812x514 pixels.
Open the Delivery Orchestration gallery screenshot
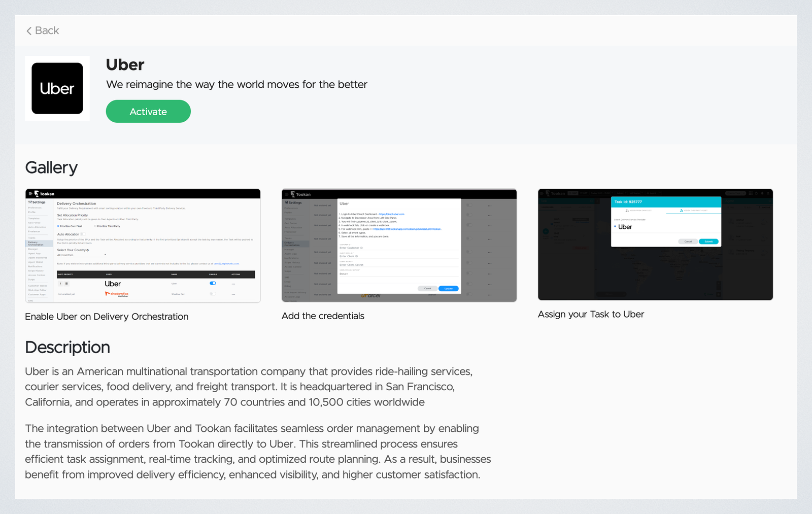pos(143,246)
